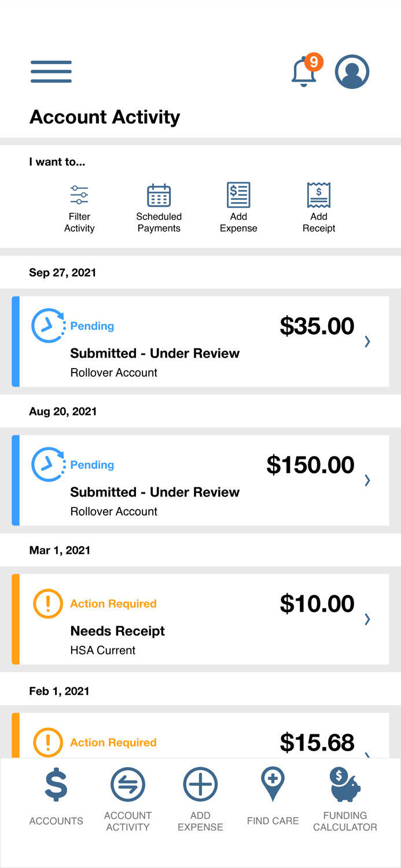Expand the $35.00 pending transaction chevron
This screenshot has height=868, width=401.
tap(367, 341)
